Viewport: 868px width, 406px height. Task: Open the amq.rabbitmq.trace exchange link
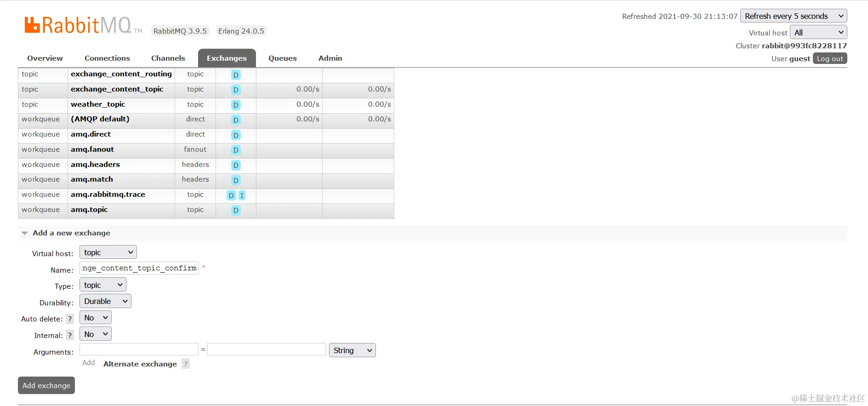(x=108, y=194)
